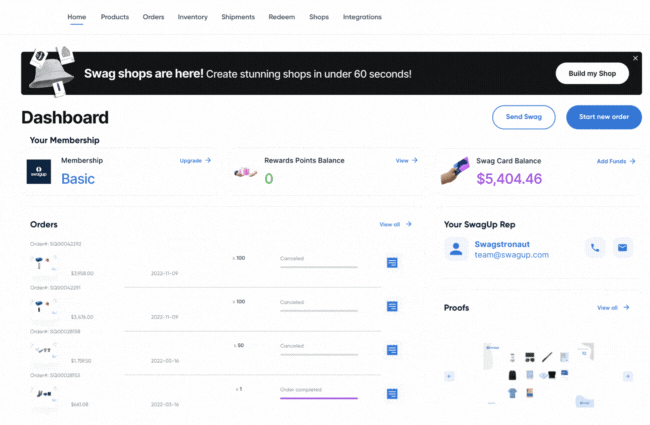Image resolution: width=650 pixels, height=425 pixels.
Task: Click the x 1 quantity text
Action: 239,389
